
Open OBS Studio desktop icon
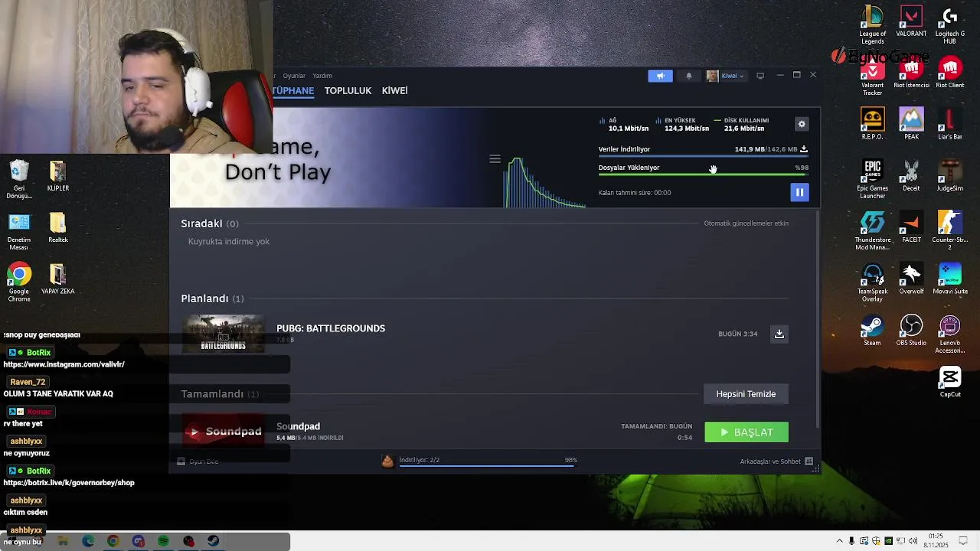tap(911, 331)
